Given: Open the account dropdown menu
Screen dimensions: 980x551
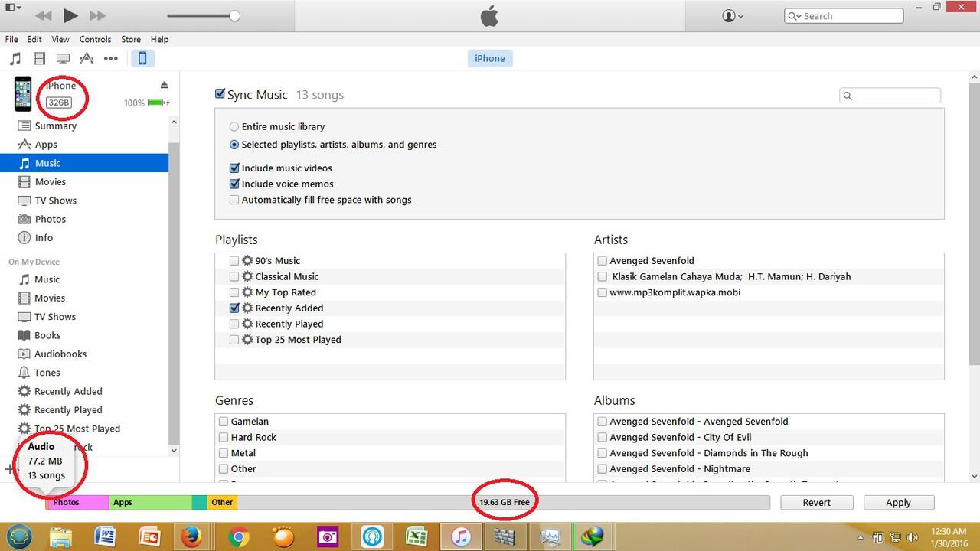Looking at the screenshot, I should (733, 15).
